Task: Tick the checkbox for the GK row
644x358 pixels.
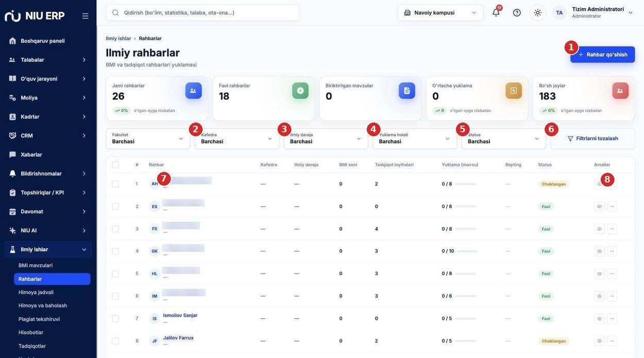Action: pyautogui.click(x=115, y=251)
